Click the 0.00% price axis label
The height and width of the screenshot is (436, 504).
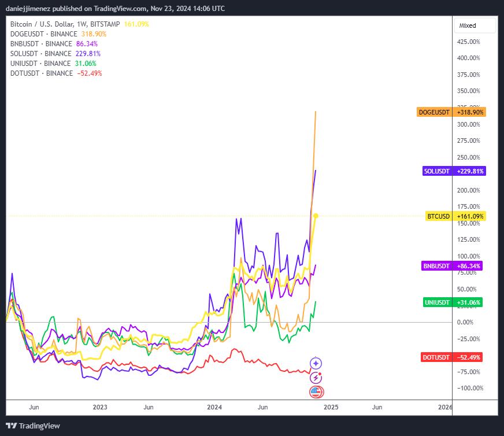tap(465, 322)
